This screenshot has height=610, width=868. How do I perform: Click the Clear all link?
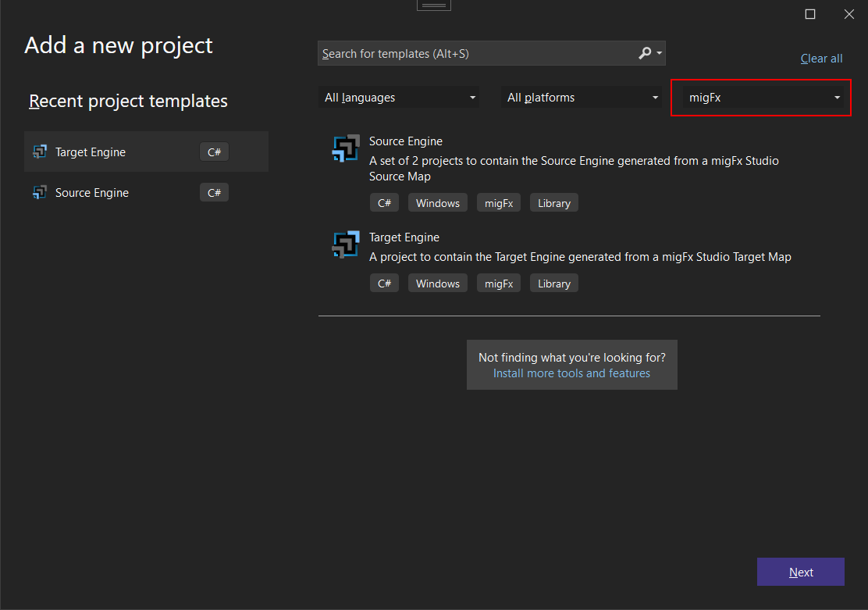click(821, 59)
